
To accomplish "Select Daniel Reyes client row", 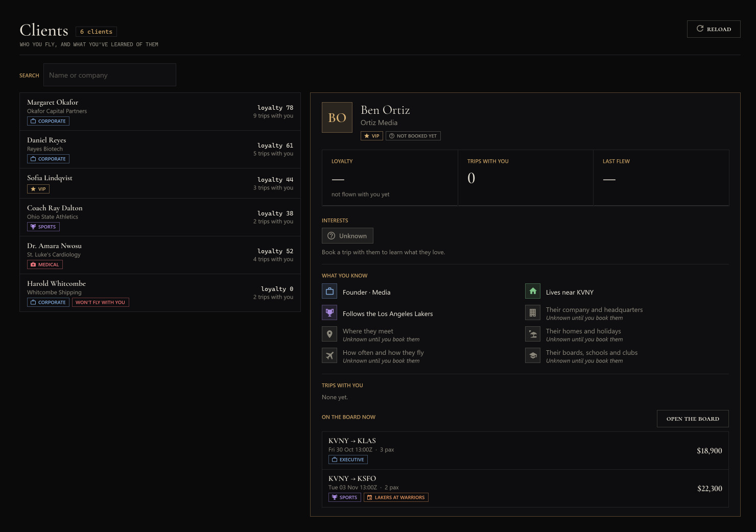I will (x=160, y=150).
